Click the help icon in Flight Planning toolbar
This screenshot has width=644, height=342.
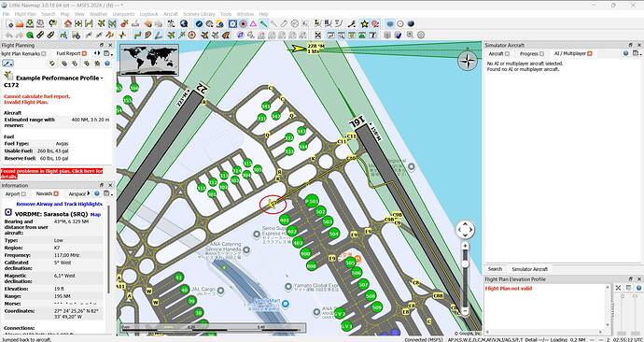(x=107, y=64)
